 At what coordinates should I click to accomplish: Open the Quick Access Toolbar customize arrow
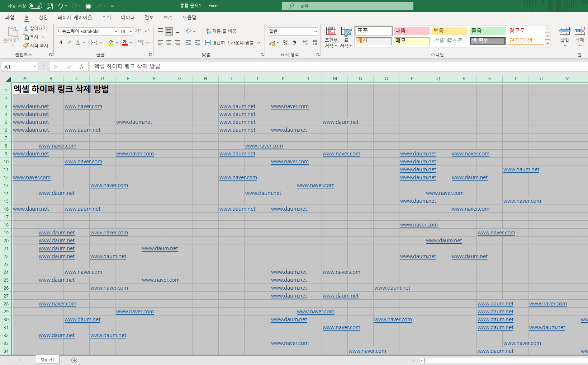point(113,6)
